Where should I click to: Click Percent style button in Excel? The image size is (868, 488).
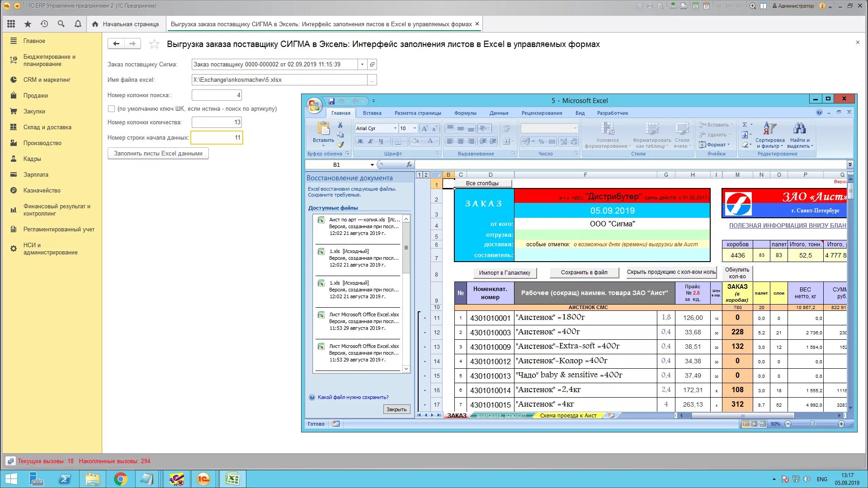pos(541,141)
